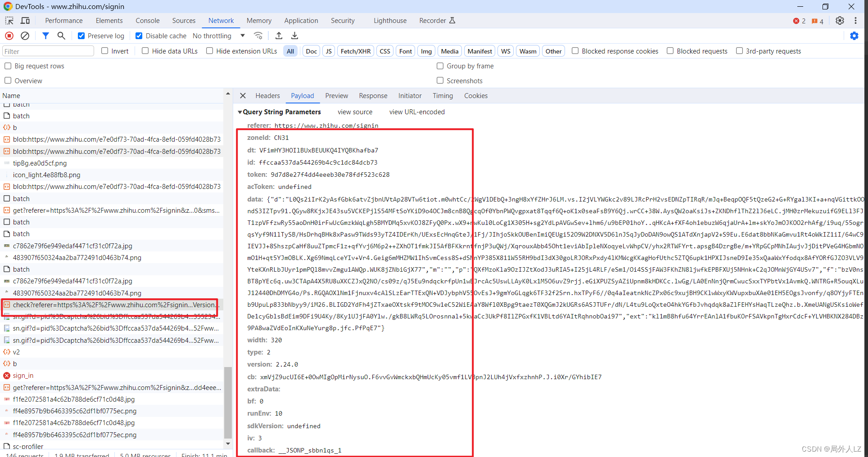
Task: Click the export HAR download icon
Action: click(295, 36)
